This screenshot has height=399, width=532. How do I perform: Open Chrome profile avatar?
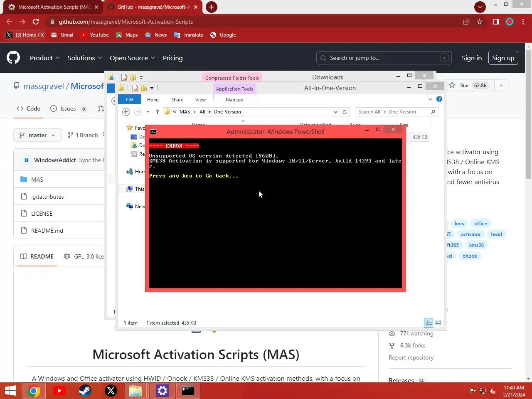pyautogui.click(x=510, y=22)
